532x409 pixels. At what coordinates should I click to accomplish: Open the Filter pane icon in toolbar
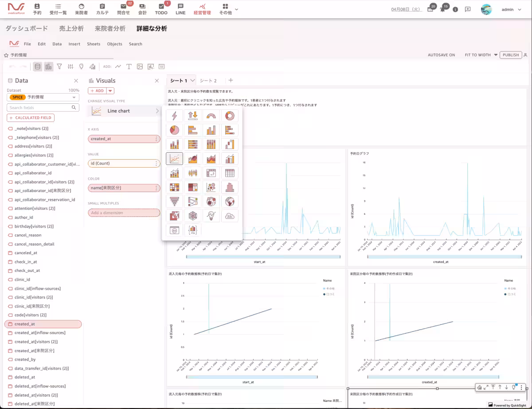click(59, 67)
